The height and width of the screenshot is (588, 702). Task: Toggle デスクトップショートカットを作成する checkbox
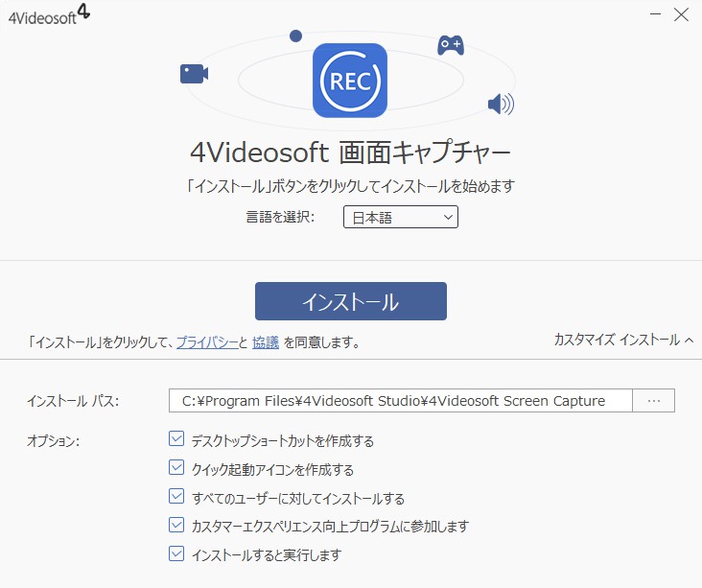coord(176,439)
